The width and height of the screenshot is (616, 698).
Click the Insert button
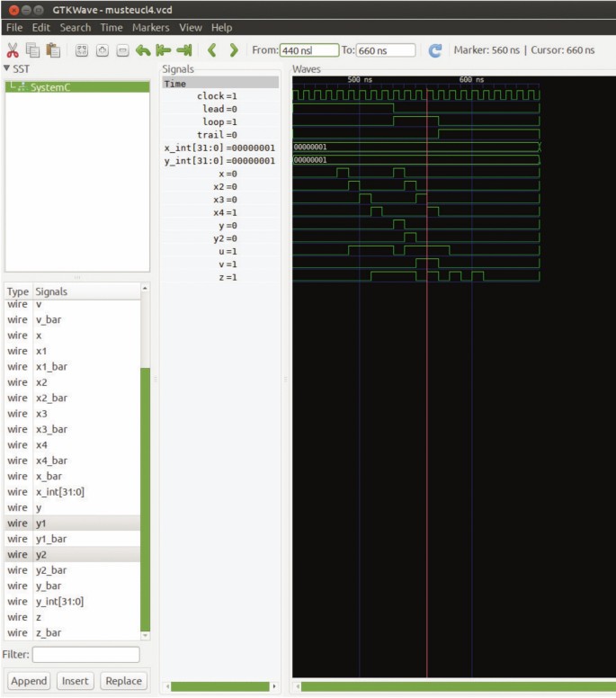pos(75,681)
